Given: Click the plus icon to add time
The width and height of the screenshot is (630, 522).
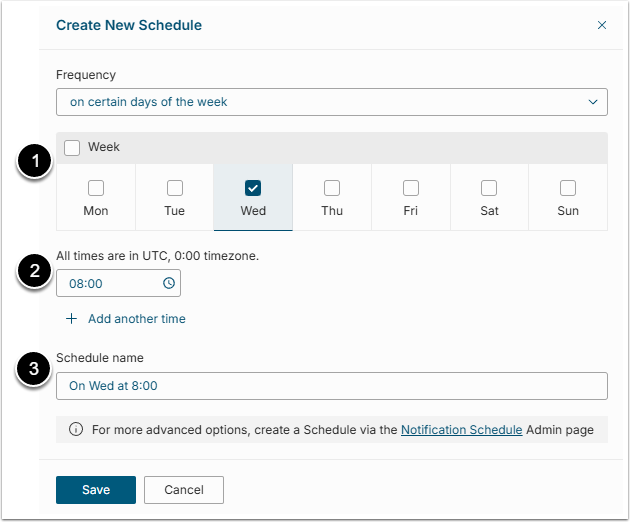Looking at the screenshot, I should click(71, 319).
